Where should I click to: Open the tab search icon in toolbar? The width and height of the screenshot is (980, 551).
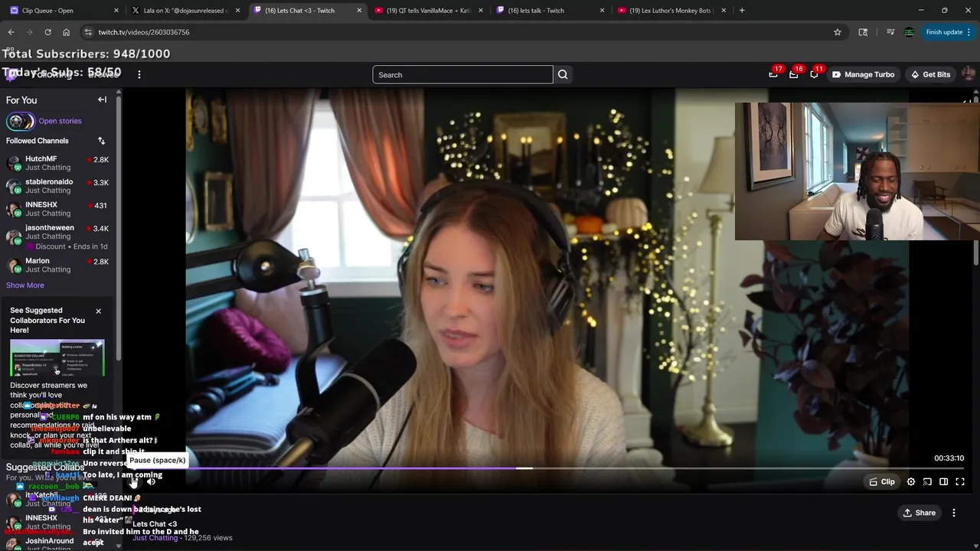(x=864, y=32)
